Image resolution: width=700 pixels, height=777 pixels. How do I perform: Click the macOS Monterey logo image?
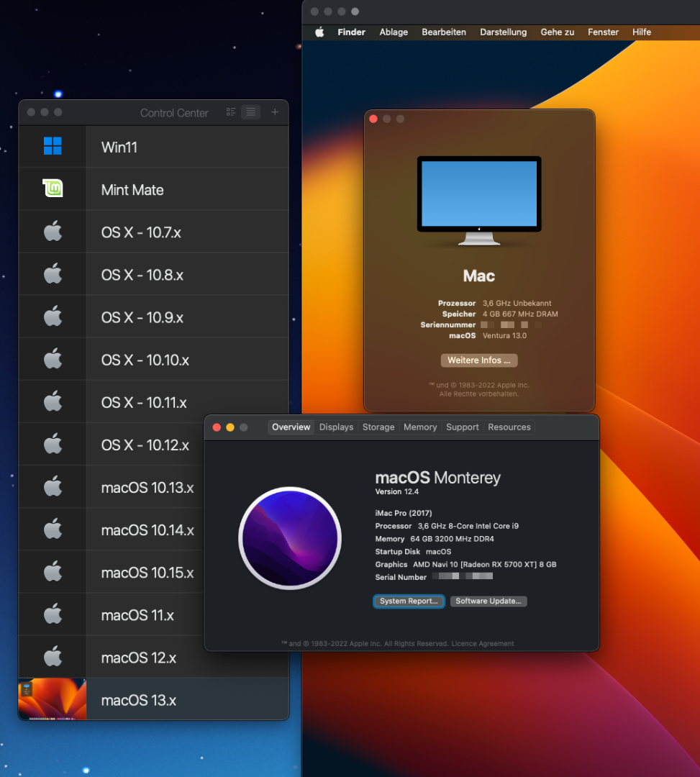point(289,538)
